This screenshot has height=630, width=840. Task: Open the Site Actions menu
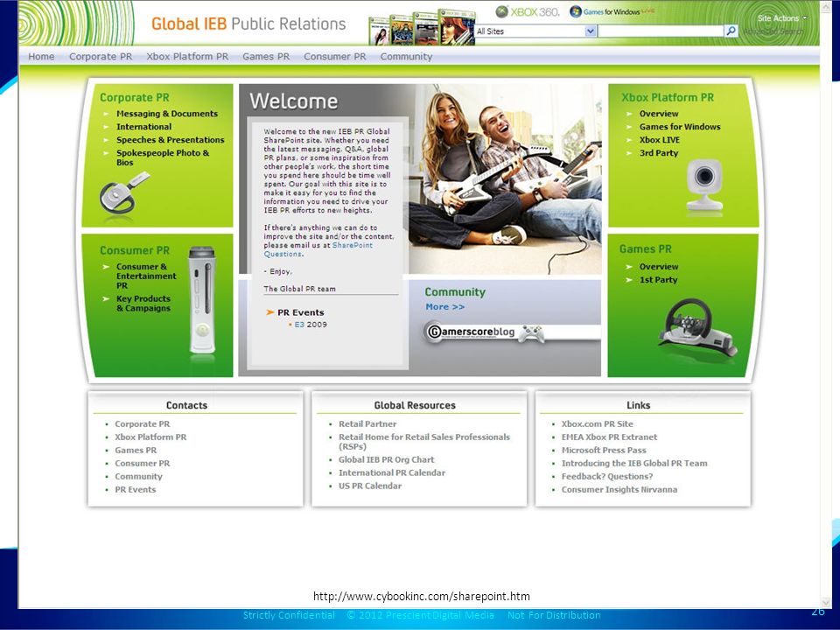pos(781,18)
